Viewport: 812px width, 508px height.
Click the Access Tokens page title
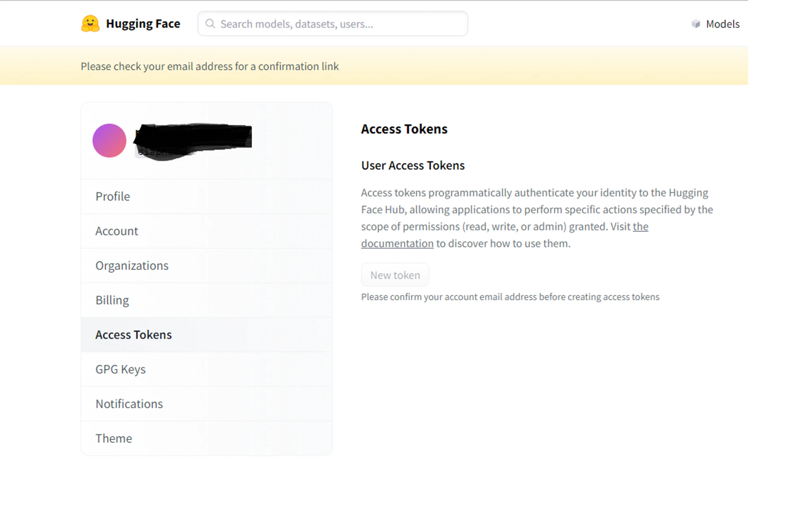tap(404, 129)
